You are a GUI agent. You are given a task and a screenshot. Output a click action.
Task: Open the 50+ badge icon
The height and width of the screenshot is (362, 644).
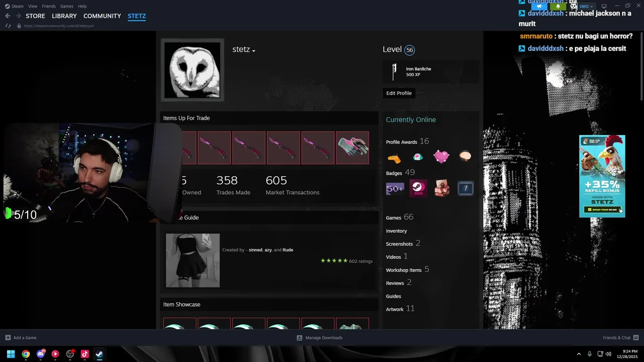coord(395,189)
